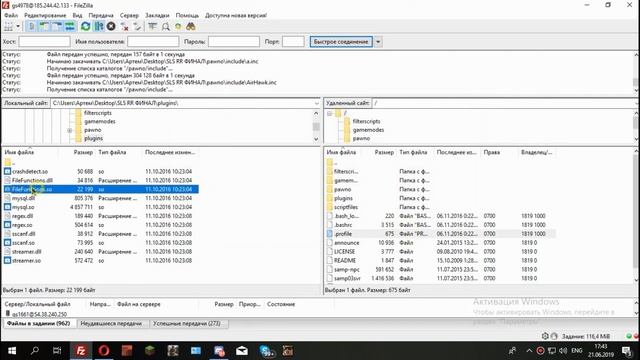640x360 pixels.
Task: Select the remote scriptfiles folder row
Action: (x=441, y=207)
